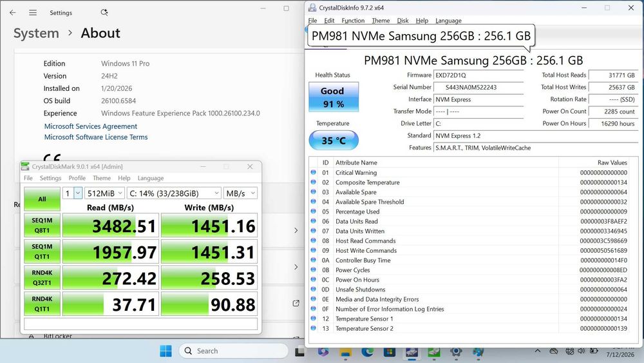
Task: Launch Copilot from the taskbar
Action: [323, 351]
